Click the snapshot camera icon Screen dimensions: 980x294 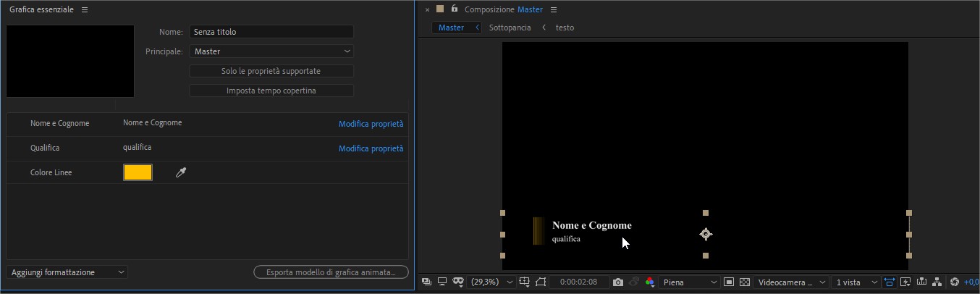(x=617, y=282)
